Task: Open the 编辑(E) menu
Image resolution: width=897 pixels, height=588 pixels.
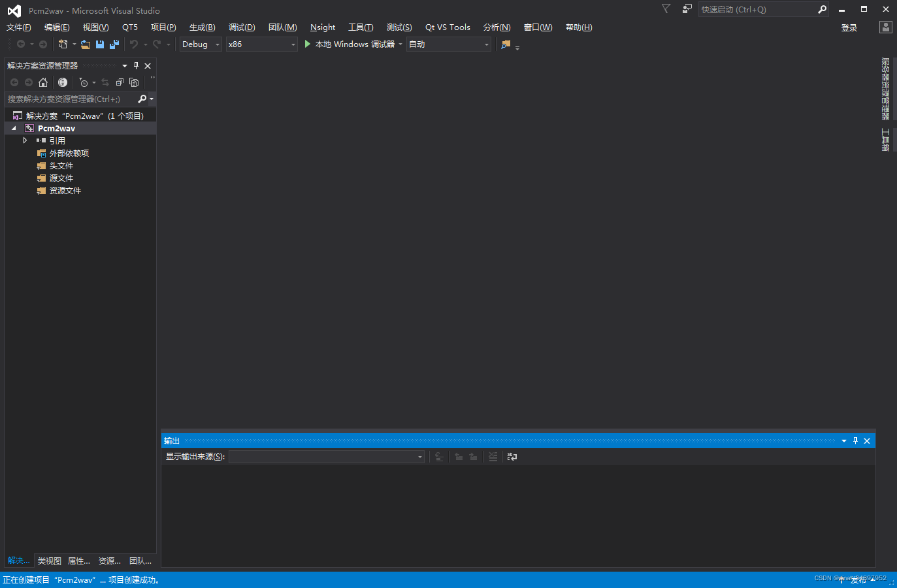Action: click(x=57, y=27)
